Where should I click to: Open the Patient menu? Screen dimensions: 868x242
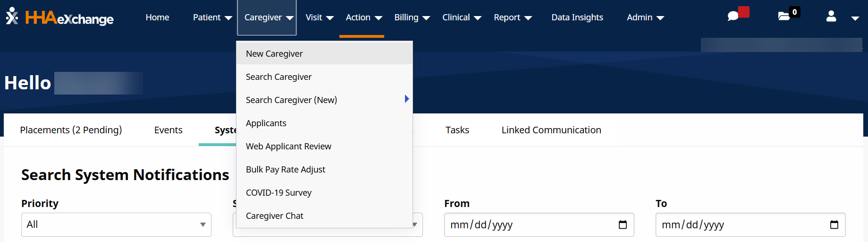click(x=212, y=17)
